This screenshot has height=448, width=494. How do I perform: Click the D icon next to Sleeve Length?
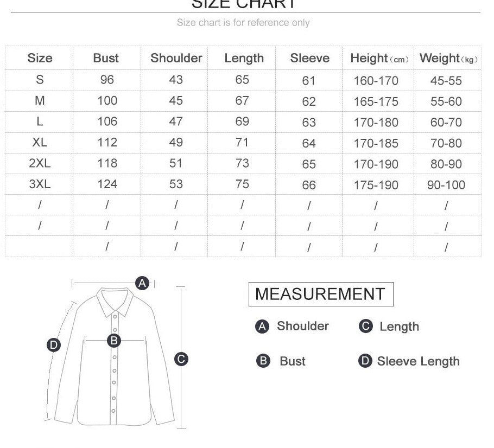(365, 361)
